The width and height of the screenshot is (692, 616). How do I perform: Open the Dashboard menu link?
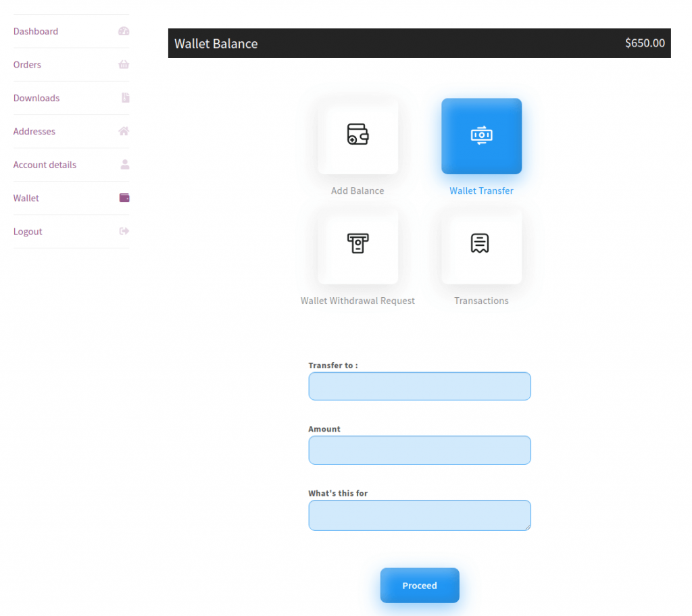36,31
